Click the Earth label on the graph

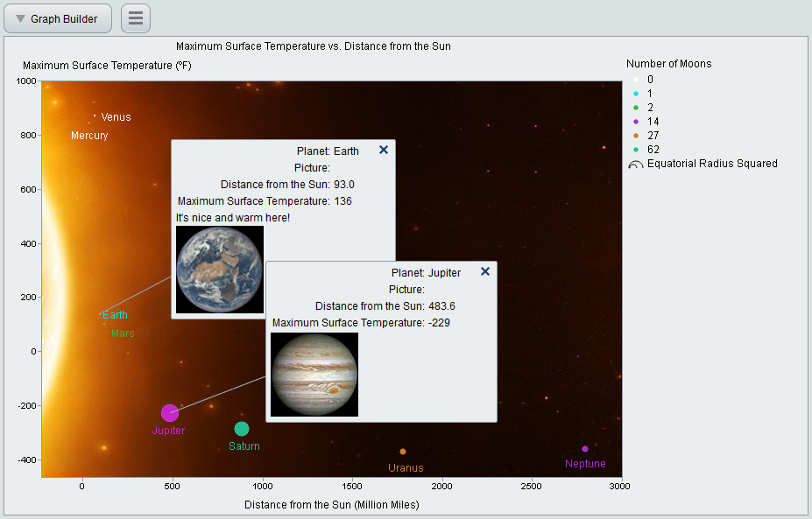(115, 314)
